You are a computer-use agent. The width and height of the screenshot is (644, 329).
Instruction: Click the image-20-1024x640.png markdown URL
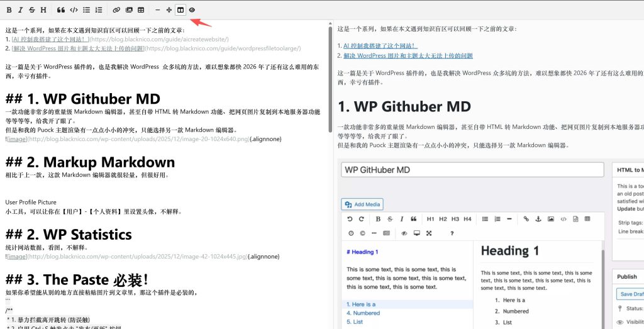pyautogui.click(x=138, y=139)
